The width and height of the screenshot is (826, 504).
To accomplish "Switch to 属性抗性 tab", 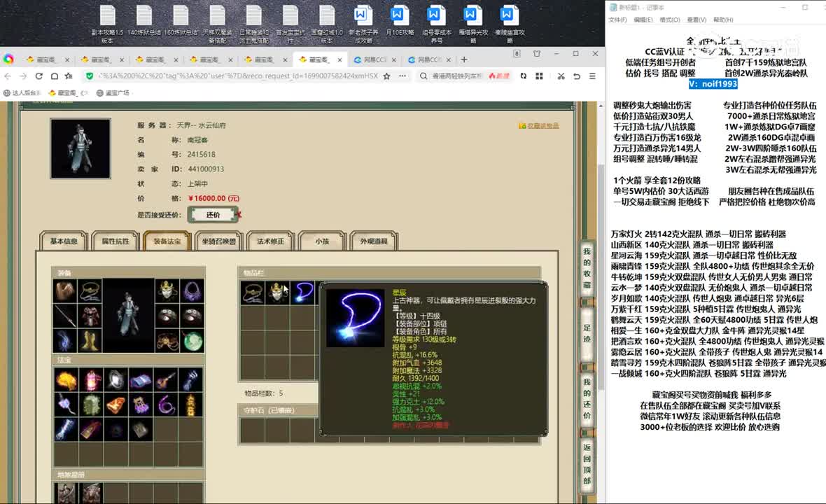I will (x=115, y=241).
